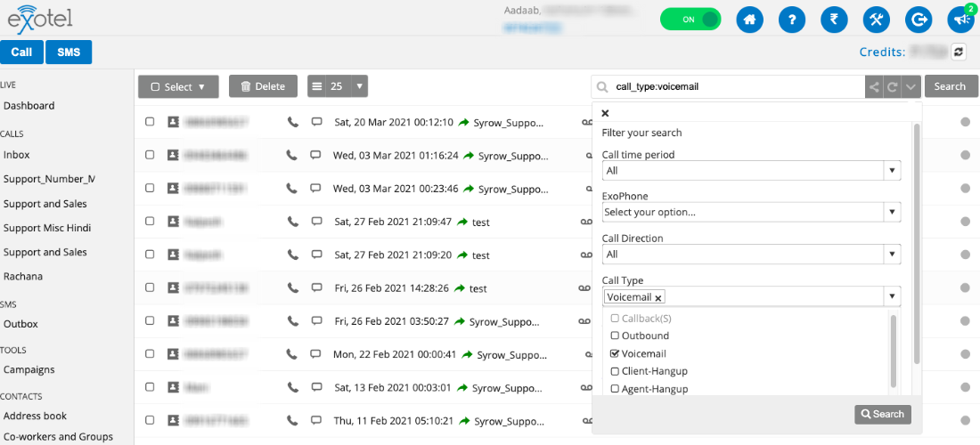Screen dimensions: 980x445
Task: Click phone icon for 03 Mar 2021 00:23:46 row
Action: pyautogui.click(x=291, y=188)
